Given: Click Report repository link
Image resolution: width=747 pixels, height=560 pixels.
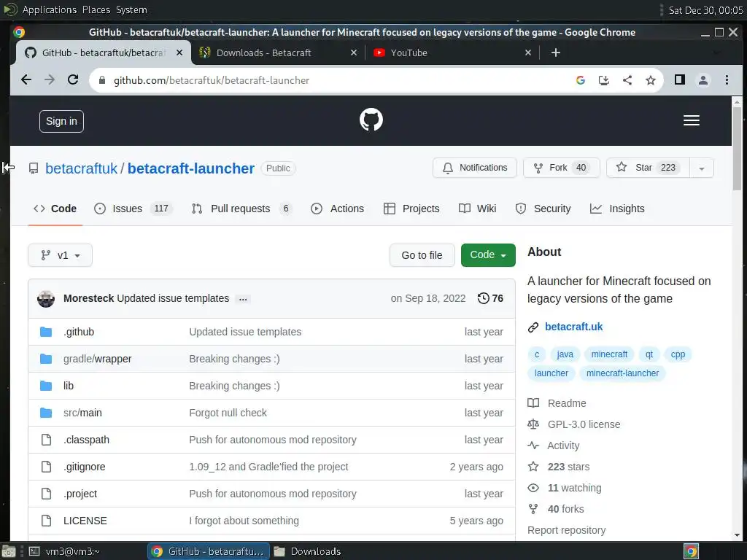Looking at the screenshot, I should coord(566,530).
